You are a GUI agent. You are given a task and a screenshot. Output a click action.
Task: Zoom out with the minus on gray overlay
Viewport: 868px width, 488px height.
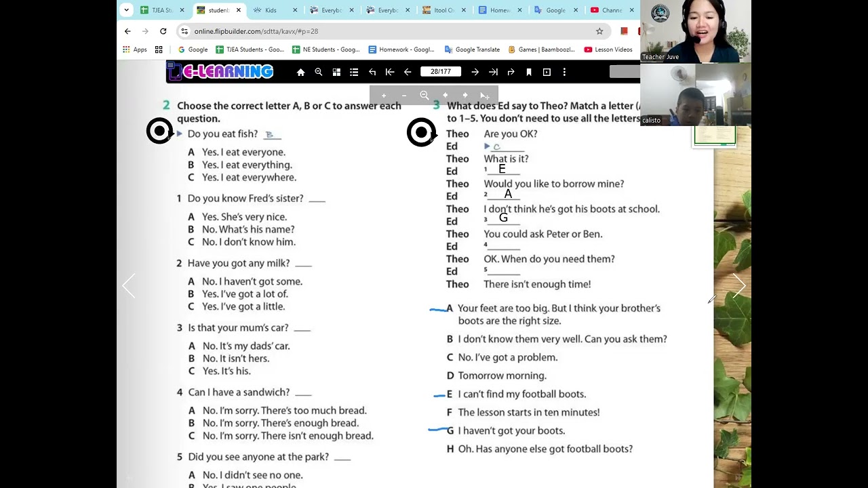click(x=404, y=96)
